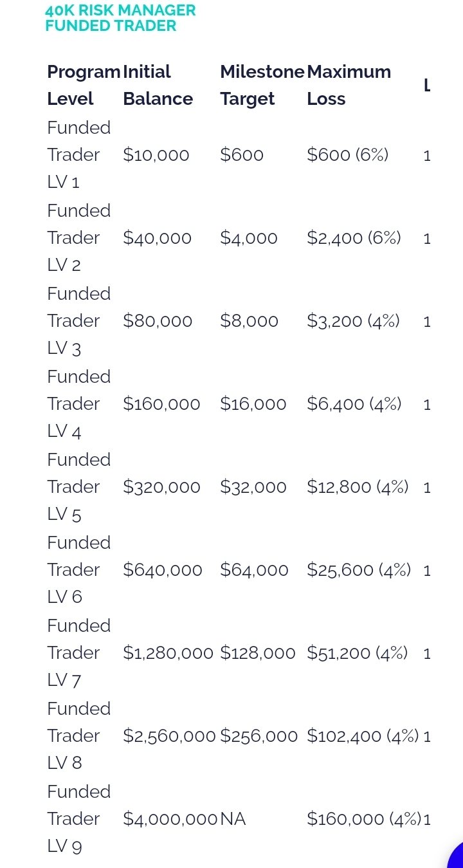This screenshot has width=463, height=868.
Task: Select the $4,000,000 initial balance cell
Action: 170,819
